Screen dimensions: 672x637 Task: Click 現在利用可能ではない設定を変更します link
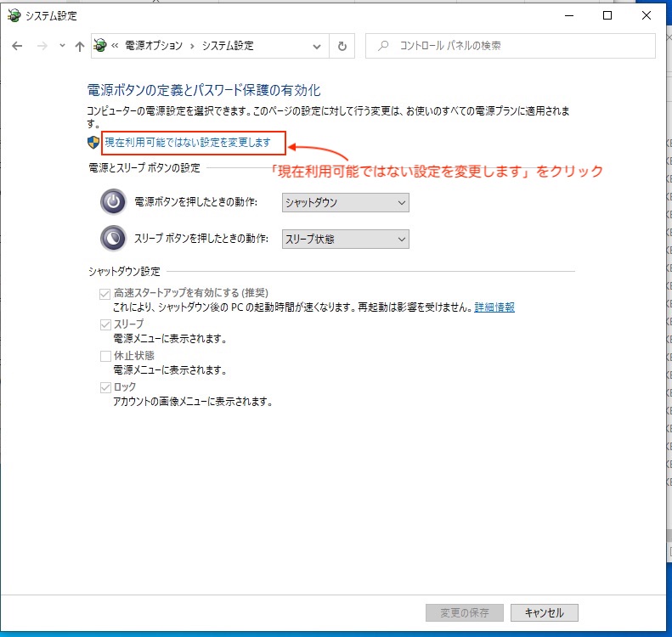(x=188, y=142)
